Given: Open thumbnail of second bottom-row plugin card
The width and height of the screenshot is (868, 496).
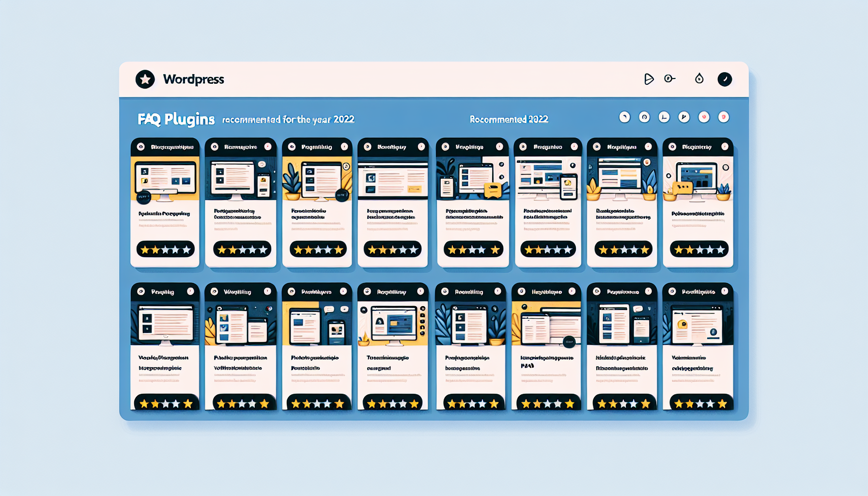Looking at the screenshot, I should coord(241,324).
